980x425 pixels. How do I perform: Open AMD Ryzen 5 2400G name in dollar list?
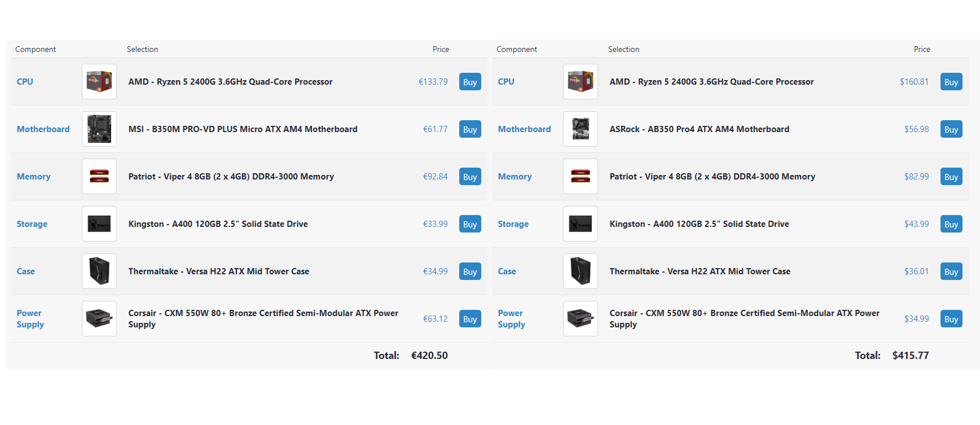click(x=711, y=82)
